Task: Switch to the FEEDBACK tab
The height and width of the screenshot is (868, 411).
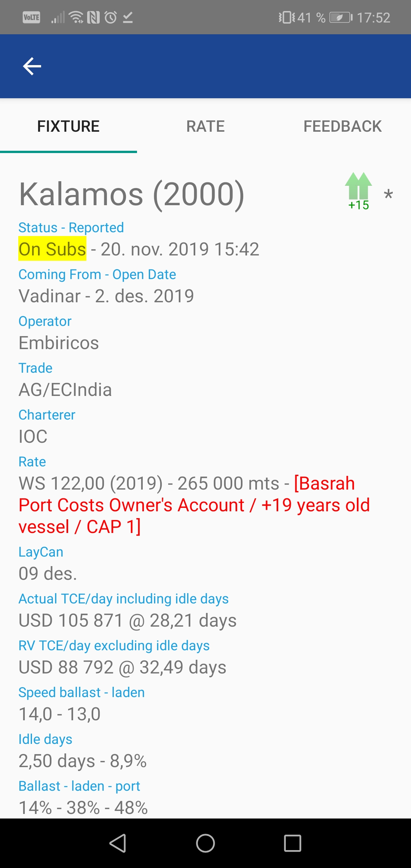Action: pos(342,126)
